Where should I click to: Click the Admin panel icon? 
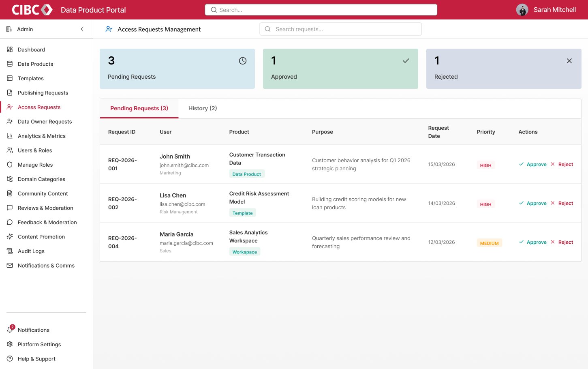9,29
